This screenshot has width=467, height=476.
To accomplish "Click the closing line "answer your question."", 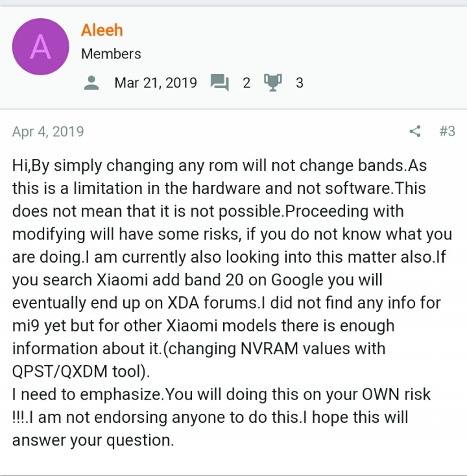I will coord(93,440).
